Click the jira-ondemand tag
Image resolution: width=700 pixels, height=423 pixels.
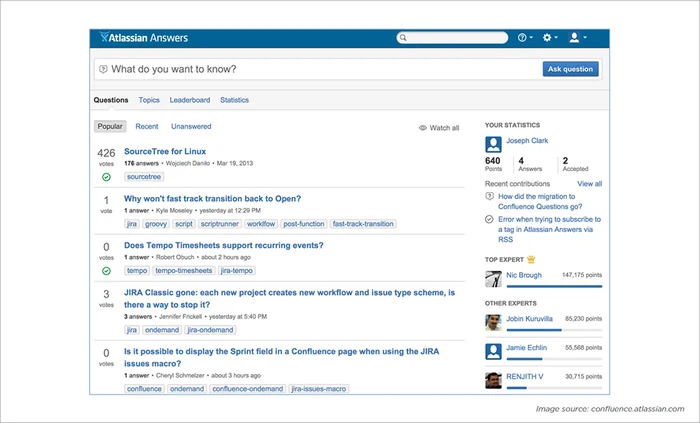tap(210, 330)
